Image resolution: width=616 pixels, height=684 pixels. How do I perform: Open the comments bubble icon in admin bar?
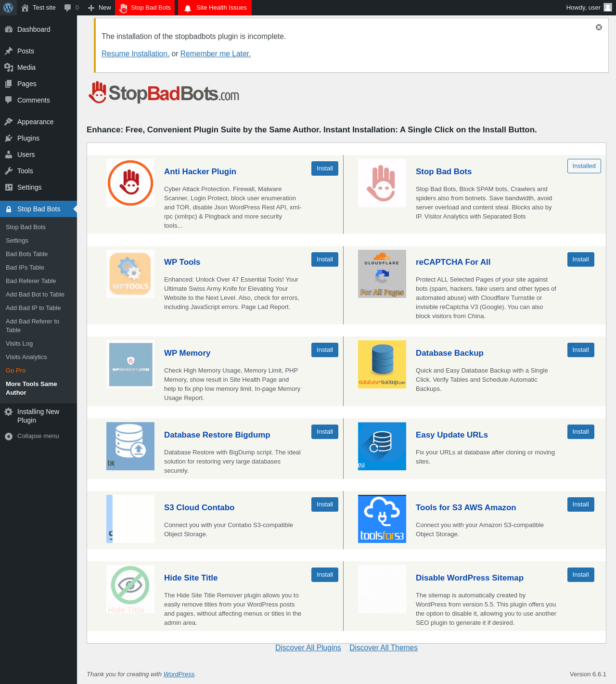coord(68,8)
